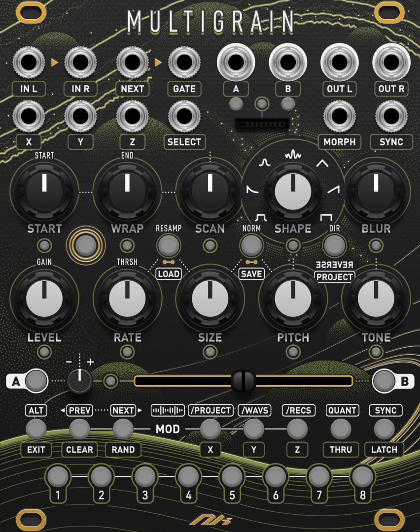The height and width of the screenshot is (532, 420).
Task: Click the Y CV input jack
Action: point(80,116)
